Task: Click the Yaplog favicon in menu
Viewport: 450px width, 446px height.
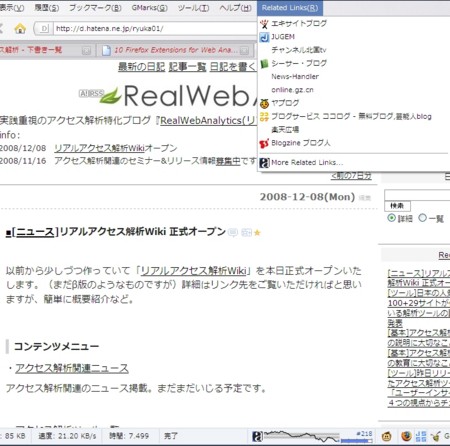Action: [264, 103]
